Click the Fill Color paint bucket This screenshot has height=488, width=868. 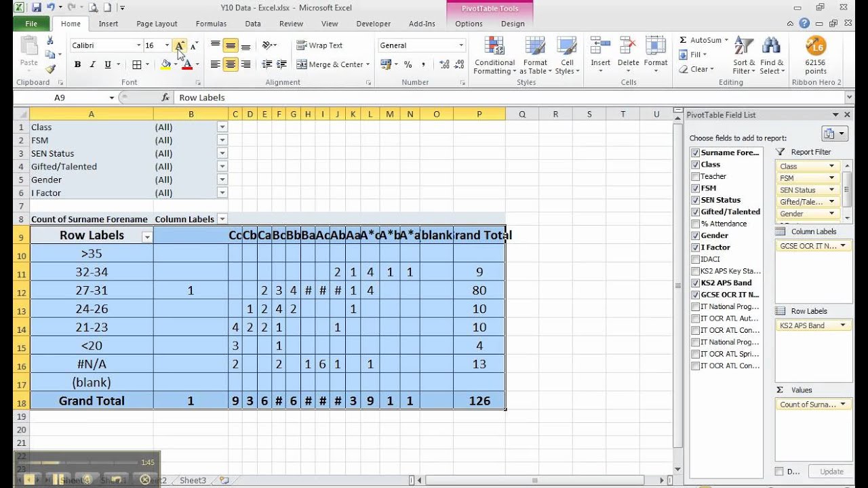(x=165, y=64)
